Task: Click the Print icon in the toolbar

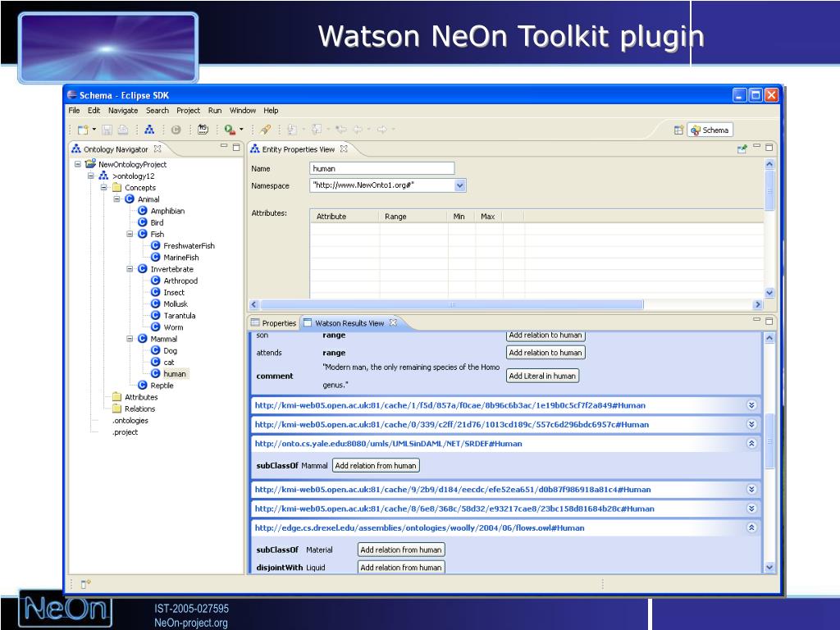Action: click(123, 130)
